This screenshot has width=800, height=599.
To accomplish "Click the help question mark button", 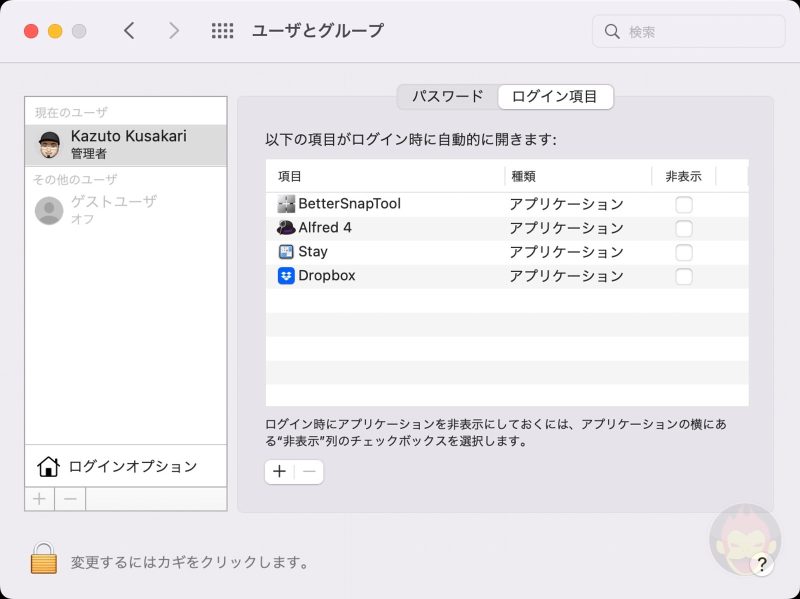I will [x=761, y=565].
